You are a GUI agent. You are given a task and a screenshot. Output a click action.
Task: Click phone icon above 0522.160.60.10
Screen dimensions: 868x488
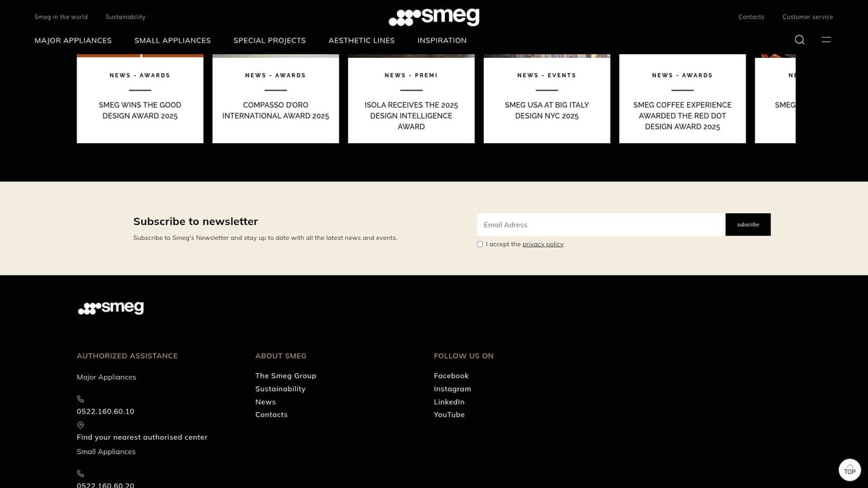(80, 399)
